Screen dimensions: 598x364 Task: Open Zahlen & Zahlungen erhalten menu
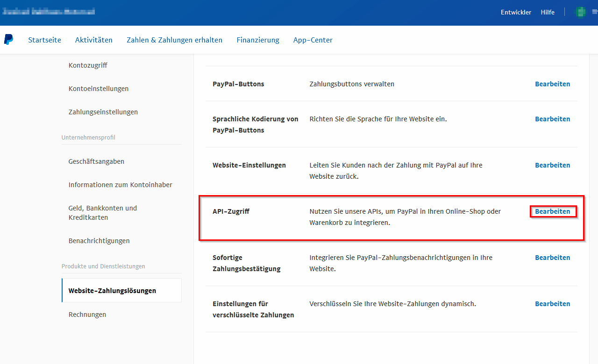[174, 40]
